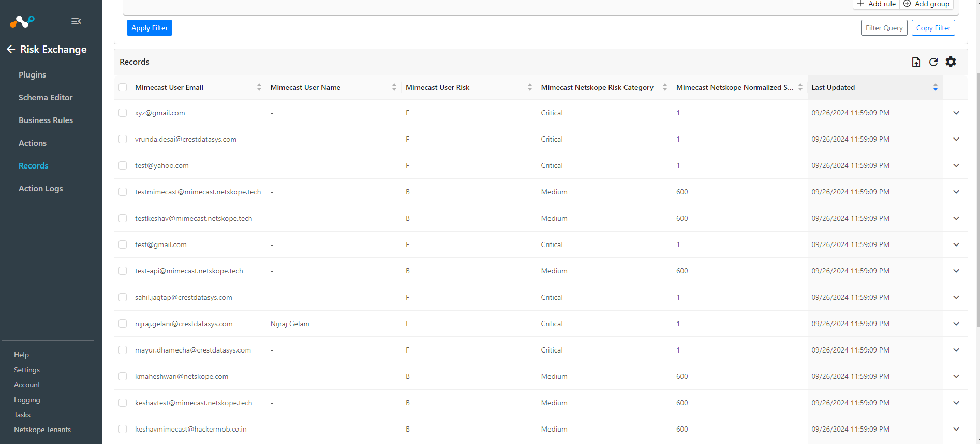Open the Account page

point(27,385)
